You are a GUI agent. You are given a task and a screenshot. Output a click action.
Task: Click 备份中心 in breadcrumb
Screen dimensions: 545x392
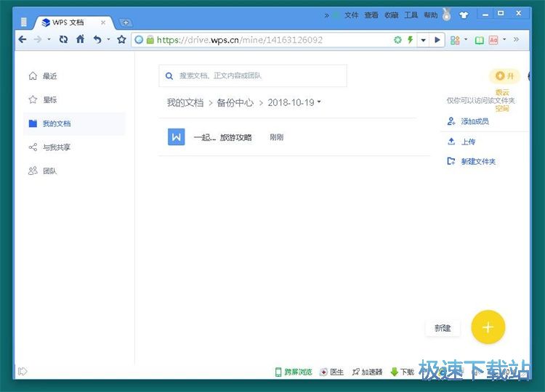(235, 102)
